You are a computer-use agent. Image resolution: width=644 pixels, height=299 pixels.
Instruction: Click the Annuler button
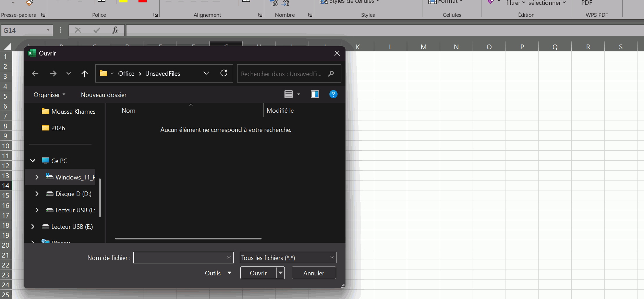[x=314, y=273]
